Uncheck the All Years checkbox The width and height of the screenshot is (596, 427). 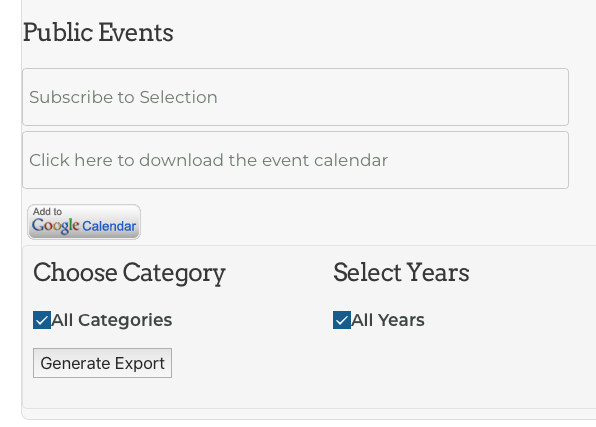(x=342, y=320)
